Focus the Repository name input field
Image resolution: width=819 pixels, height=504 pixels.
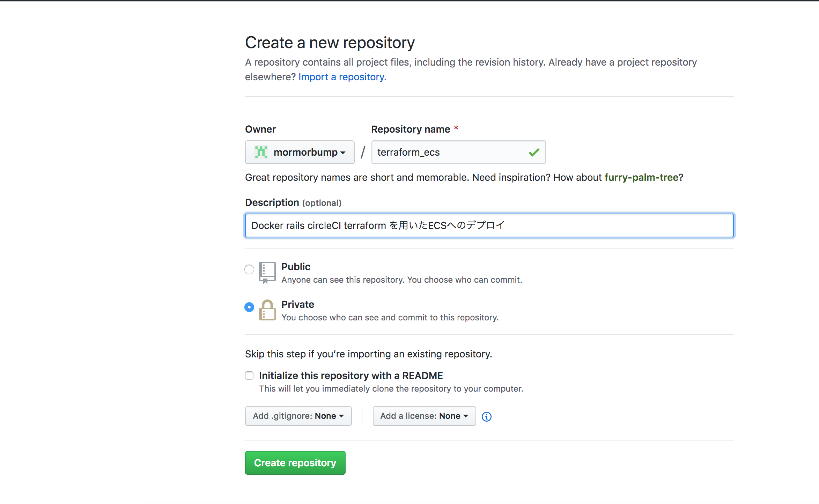(x=450, y=152)
